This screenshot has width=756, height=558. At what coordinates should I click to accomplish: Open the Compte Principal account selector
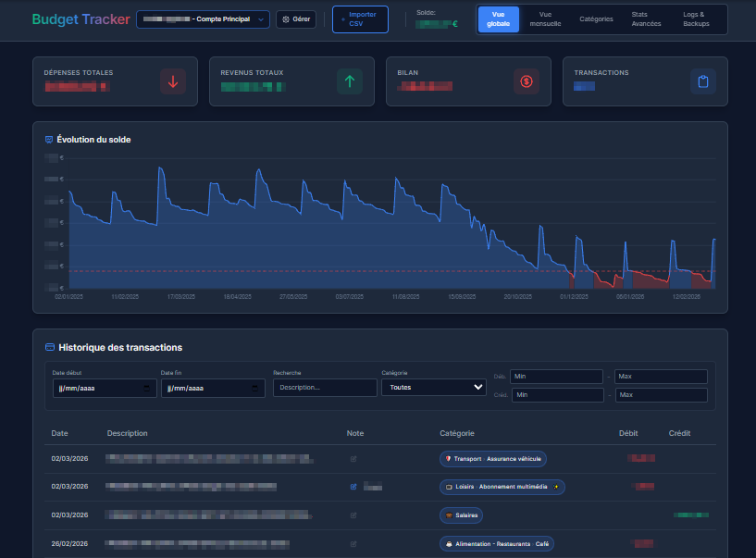pos(203,19)
